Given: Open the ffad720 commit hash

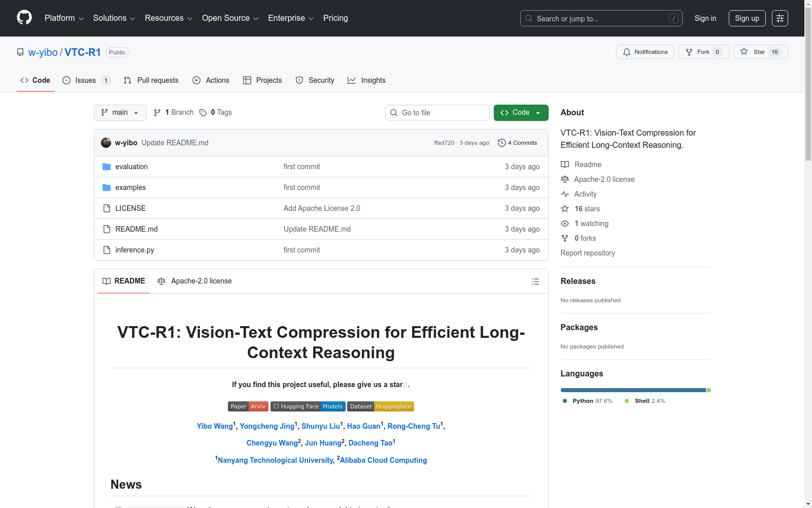Looking at the screenshot, I should point(444,143).
